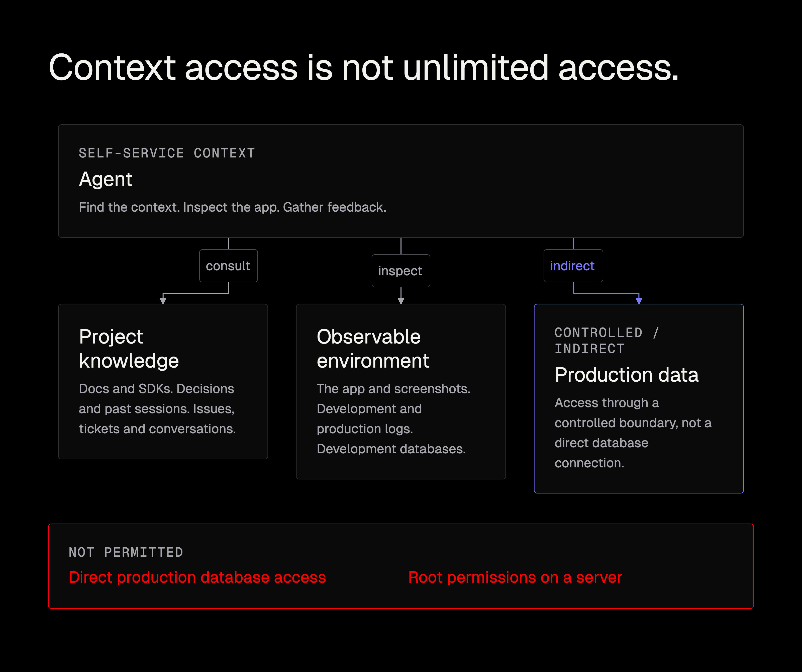Screen dimensions: 802x672
Task: Select the 'Docs and SDKs. Decisions' description text
Action: click(x=157, y=409)
